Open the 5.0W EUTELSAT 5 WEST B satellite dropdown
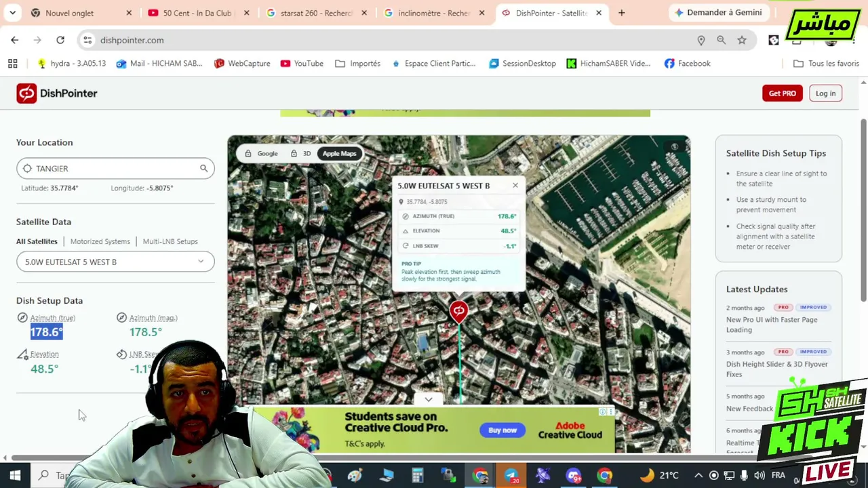868x488 pixels. 115,262
